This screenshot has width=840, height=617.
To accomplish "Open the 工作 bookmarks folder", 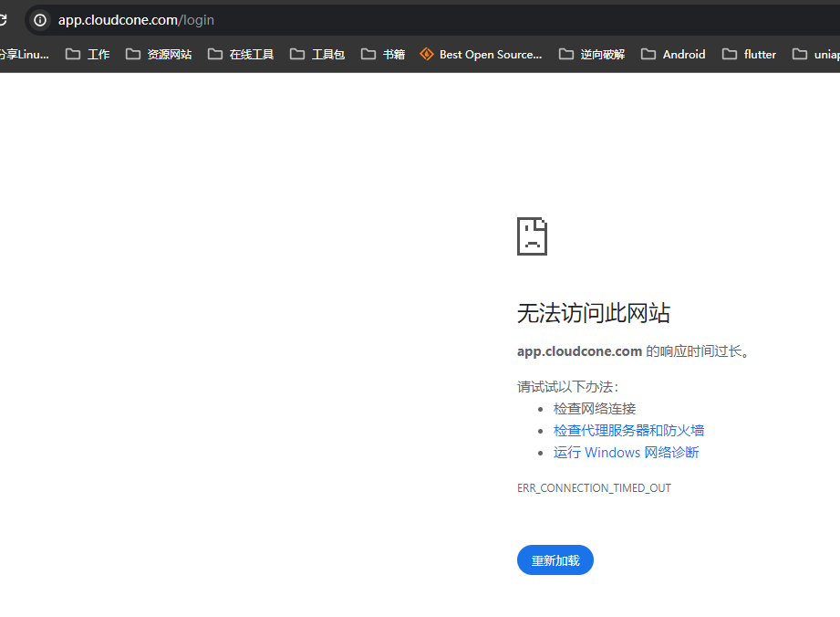I will [88, 54].
